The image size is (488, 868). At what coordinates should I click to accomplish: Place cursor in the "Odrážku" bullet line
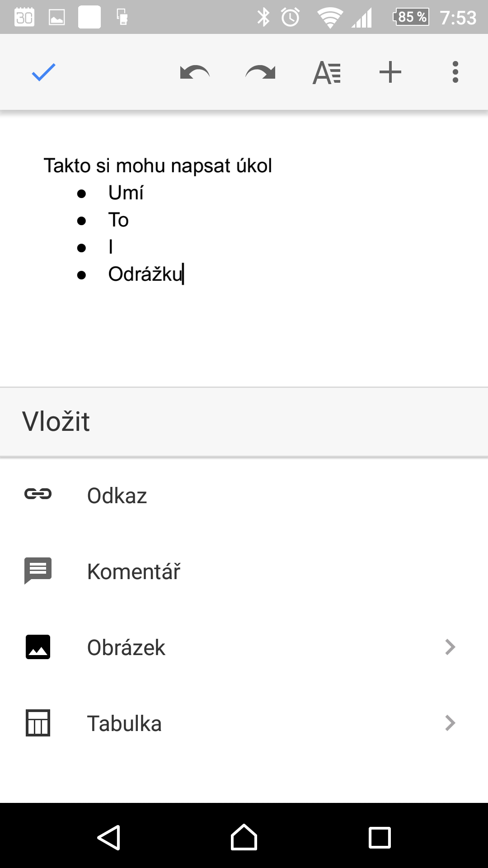click(145, 274)
